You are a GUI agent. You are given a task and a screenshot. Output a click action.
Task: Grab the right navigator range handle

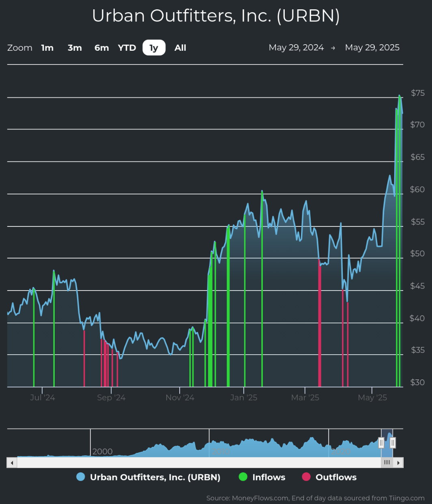[x=393, y=443]
